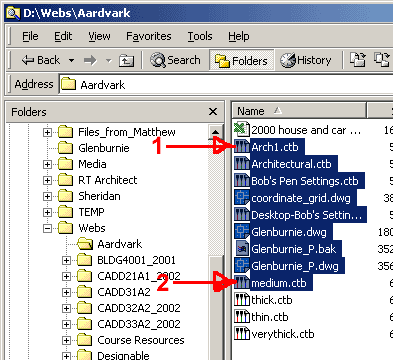393x360 pixels.
Task: Click the Move To toolbar icon
Action: 358,60
